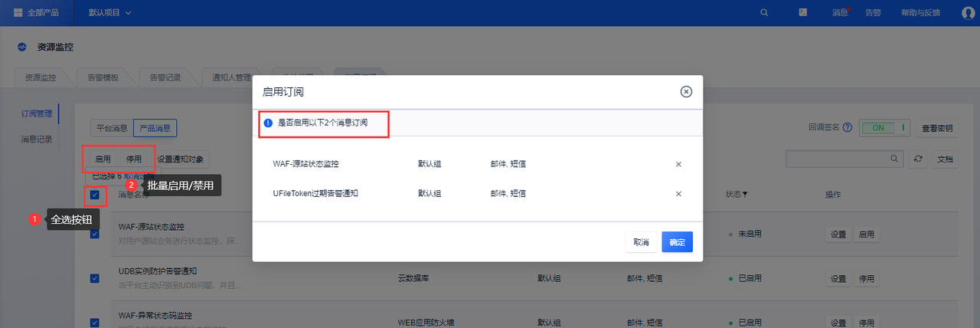Switch to 平台消息 message type
Viewport: 980px width, 328px height.
click(112, 129)
